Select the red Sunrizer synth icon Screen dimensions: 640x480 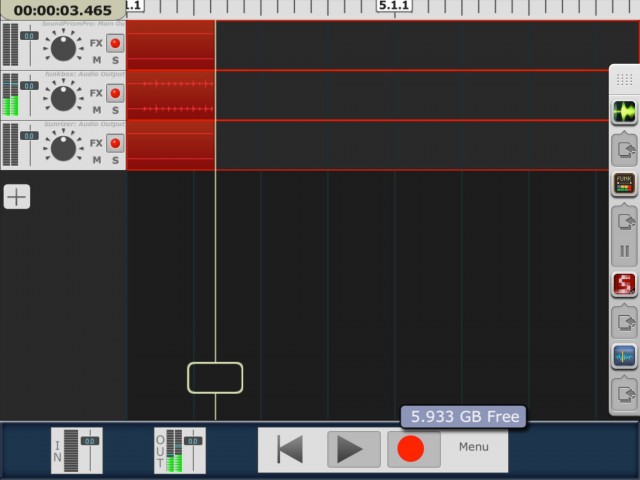click(x=624, y=285)
